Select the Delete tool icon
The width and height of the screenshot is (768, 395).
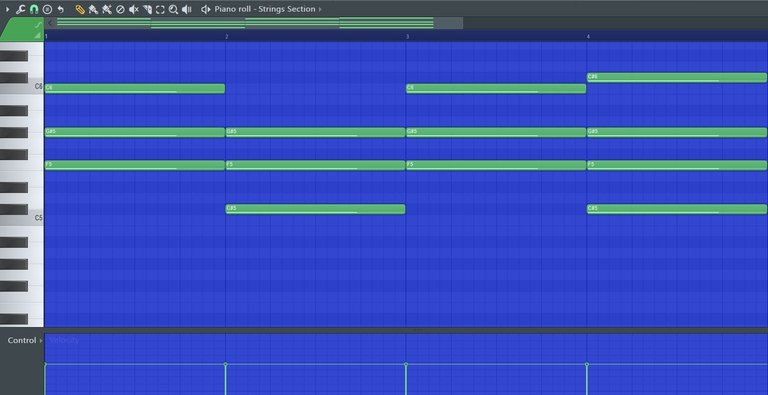point(120,9)
